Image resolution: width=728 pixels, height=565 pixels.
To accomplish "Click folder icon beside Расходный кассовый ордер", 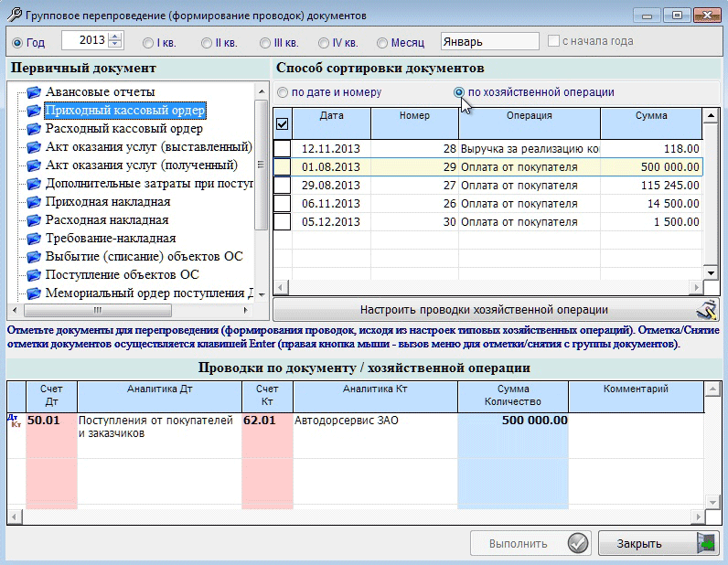I will tap(34, 129).
